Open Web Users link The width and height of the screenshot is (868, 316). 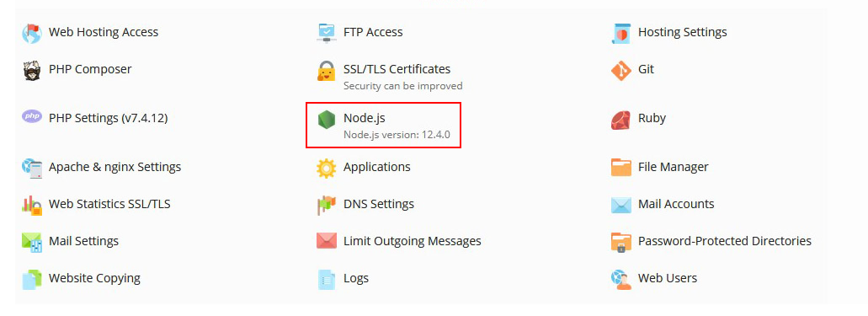point(668,278)
